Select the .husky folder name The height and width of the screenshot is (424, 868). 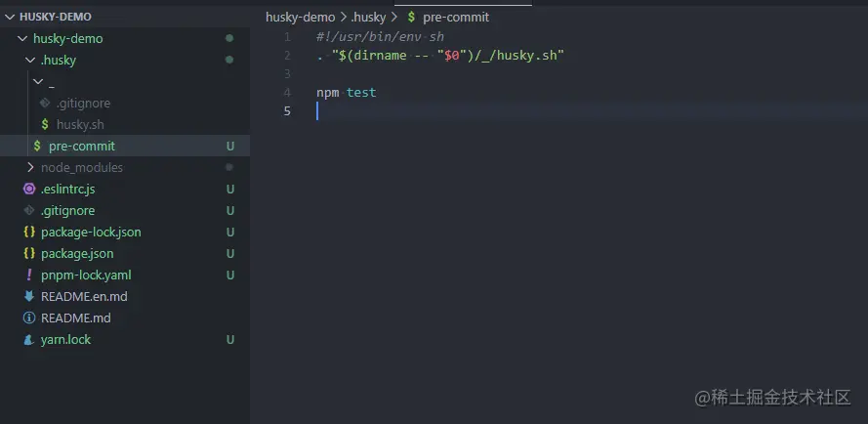(x=59, y=60)
